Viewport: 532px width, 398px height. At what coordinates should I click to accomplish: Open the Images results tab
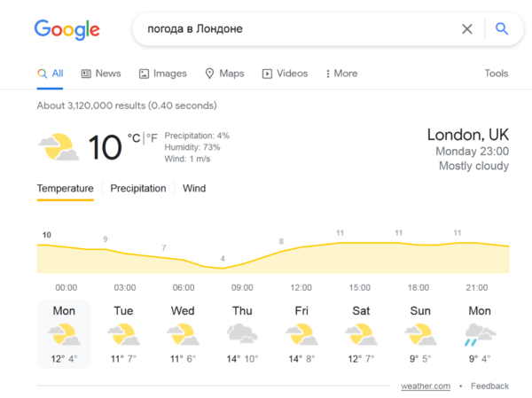[x=162, y=74]
